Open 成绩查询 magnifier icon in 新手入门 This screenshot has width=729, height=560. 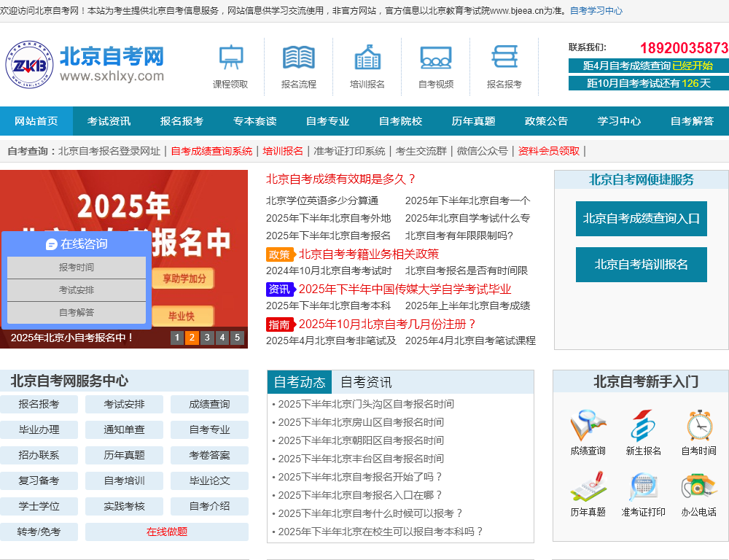pyautogui.click(x=588, y=426)
